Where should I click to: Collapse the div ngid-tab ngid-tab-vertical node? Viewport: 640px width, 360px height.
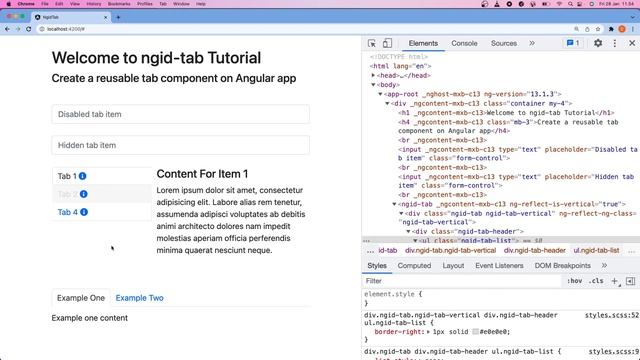point(401,213)
